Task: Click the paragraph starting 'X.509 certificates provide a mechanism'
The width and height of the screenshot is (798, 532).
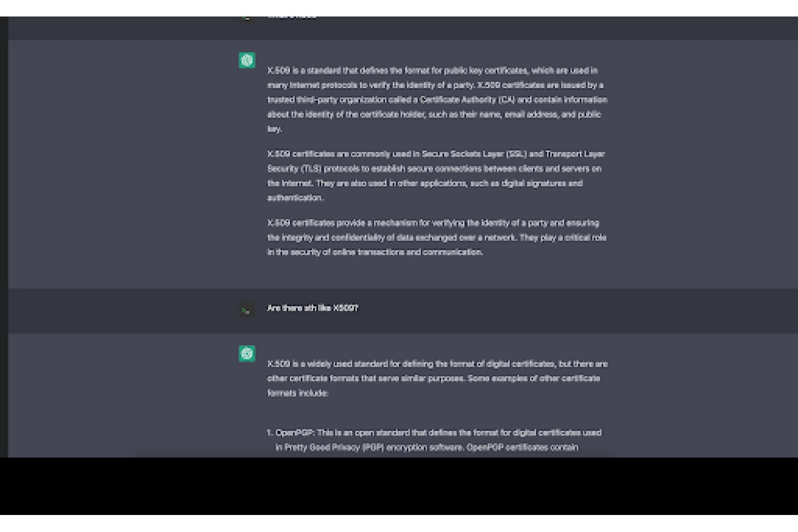Action: (x=437, y=237)
